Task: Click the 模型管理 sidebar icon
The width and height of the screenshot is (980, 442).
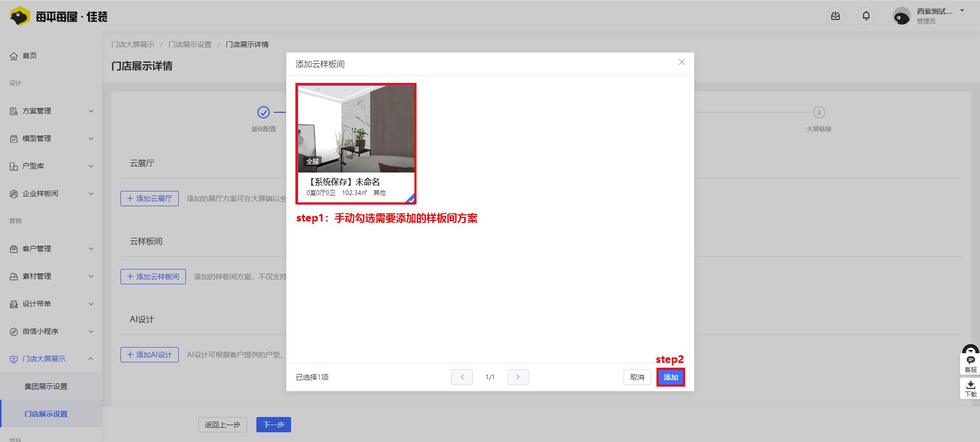Action: [14, 139]
